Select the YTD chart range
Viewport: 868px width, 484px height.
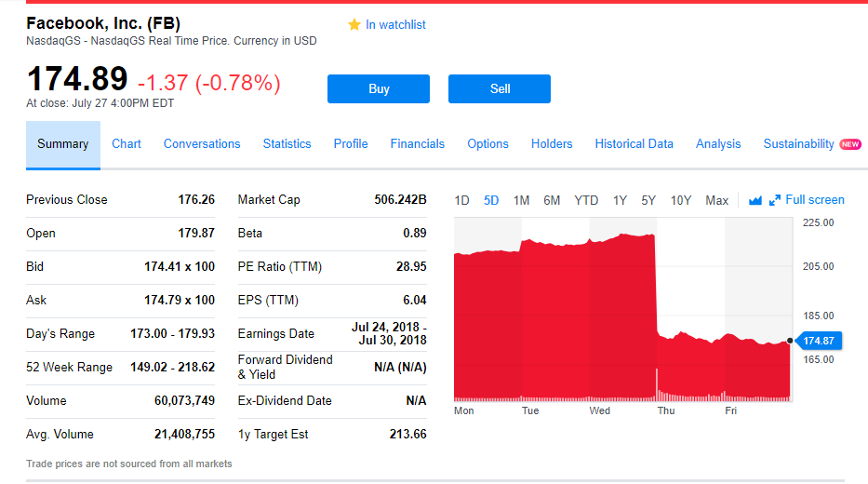coord(586,200)
